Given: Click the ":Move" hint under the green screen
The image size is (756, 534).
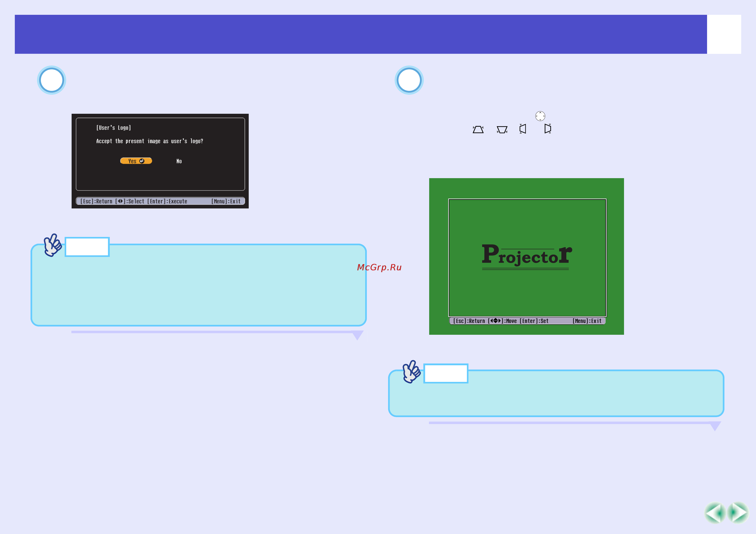Looking at the screenshot, I should pyautogui.click(x=510, y=321).
